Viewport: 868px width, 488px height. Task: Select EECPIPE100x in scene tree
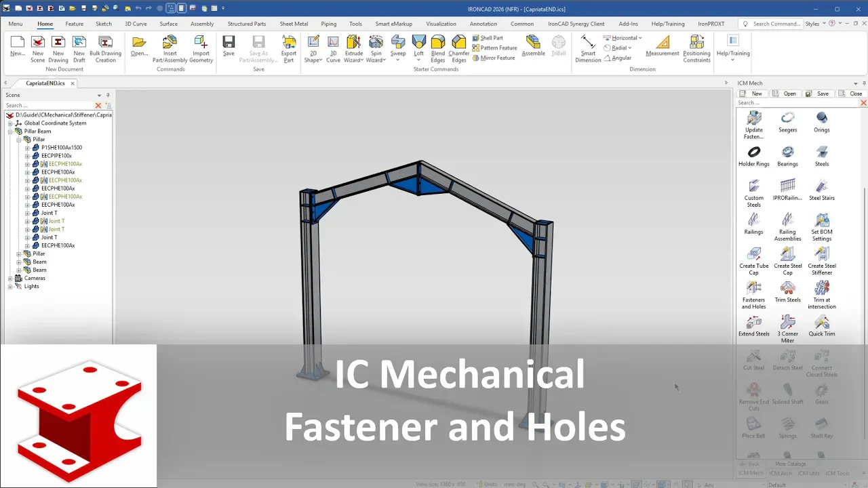pos(56,156)
